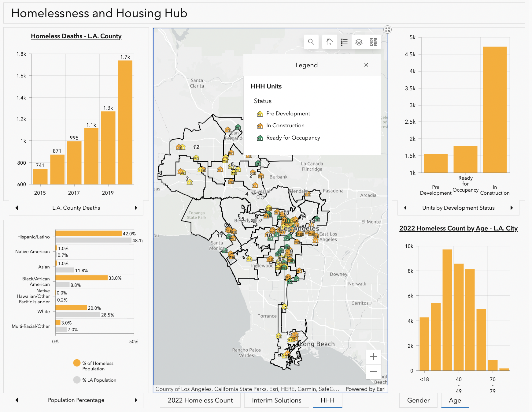Go to previous Population Percentage chart

[x=17, y=400]
